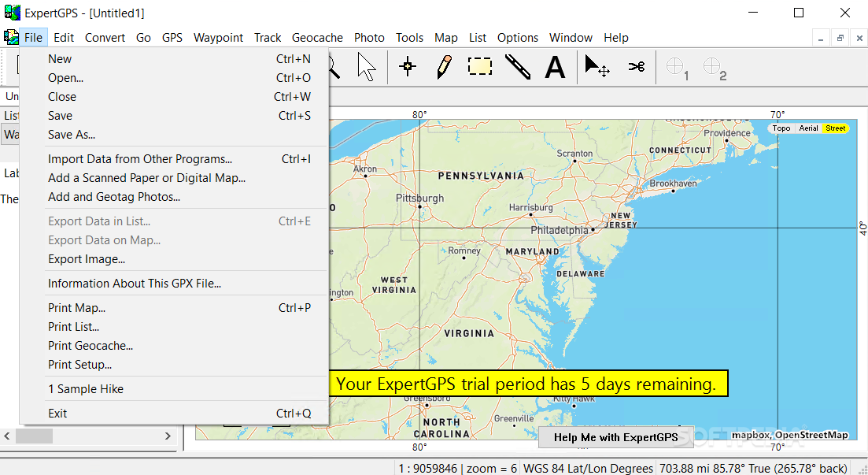
Task: Click Harrisburg label on the map
Action: pos(531,207)
